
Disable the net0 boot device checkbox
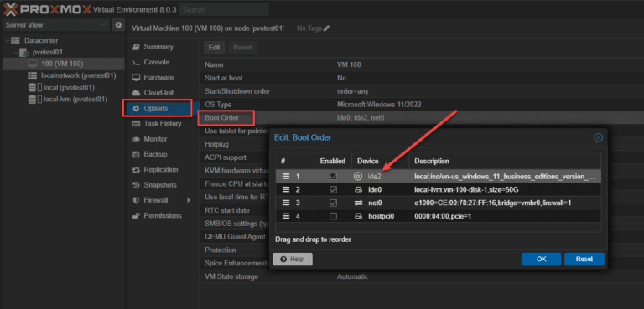pyautogui.click(x=334, y=203)
